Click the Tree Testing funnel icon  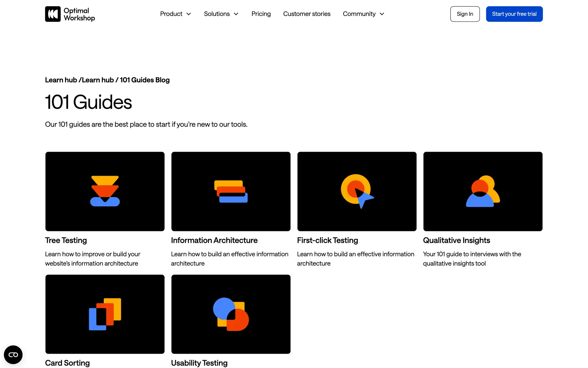pyautogui.click(x=105, y=191)
